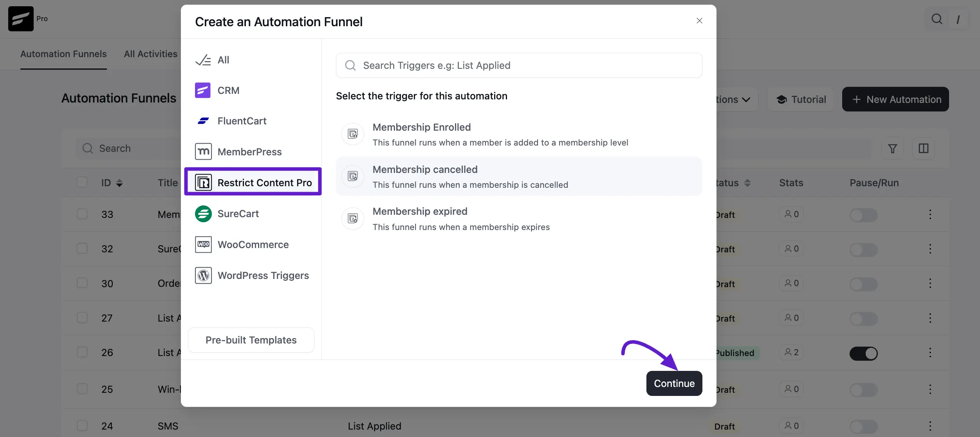The image size is (980, 437).
Task: View subscriber stats count 2 for funnel 26
Action: click(791, 352)
